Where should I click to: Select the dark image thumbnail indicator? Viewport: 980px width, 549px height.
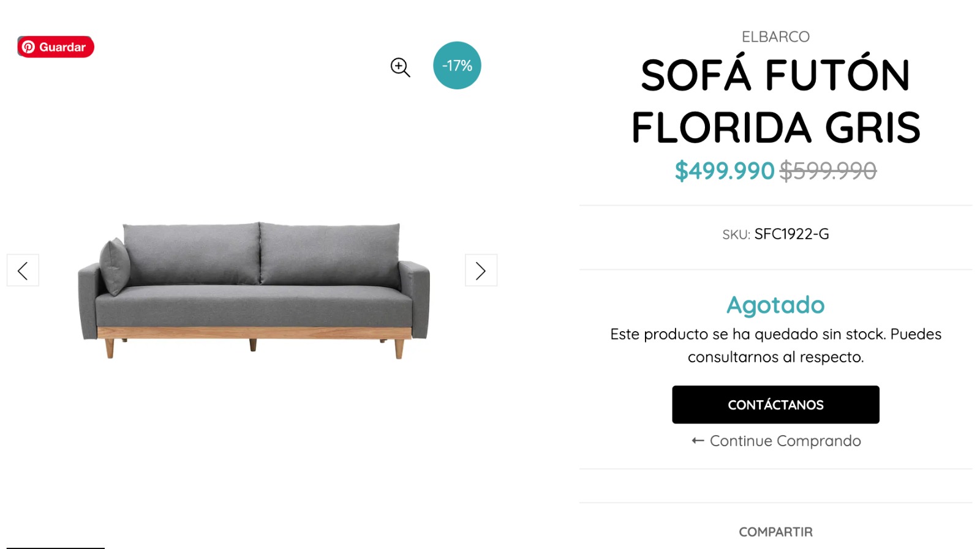pos(55,547)
